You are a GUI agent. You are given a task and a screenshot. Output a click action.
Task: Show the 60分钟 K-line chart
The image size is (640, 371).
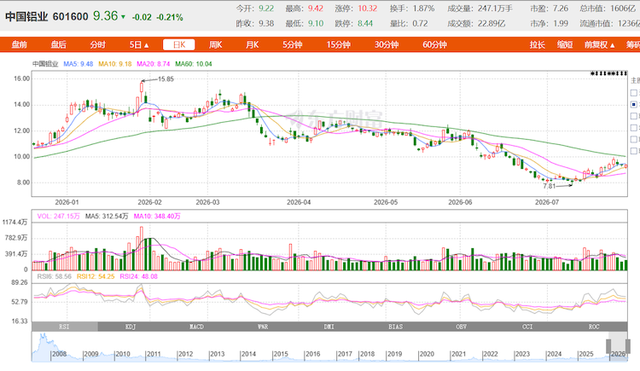click(x=435, y=44)
